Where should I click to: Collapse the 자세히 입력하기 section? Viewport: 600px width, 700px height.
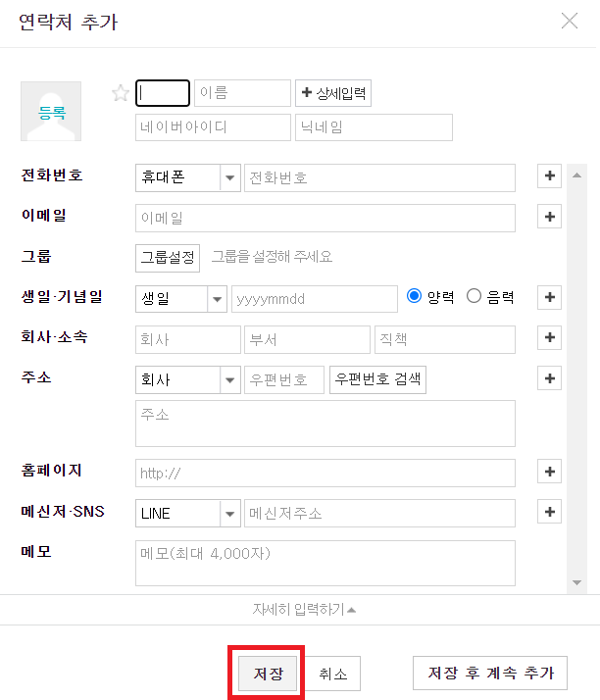(304, 610)
